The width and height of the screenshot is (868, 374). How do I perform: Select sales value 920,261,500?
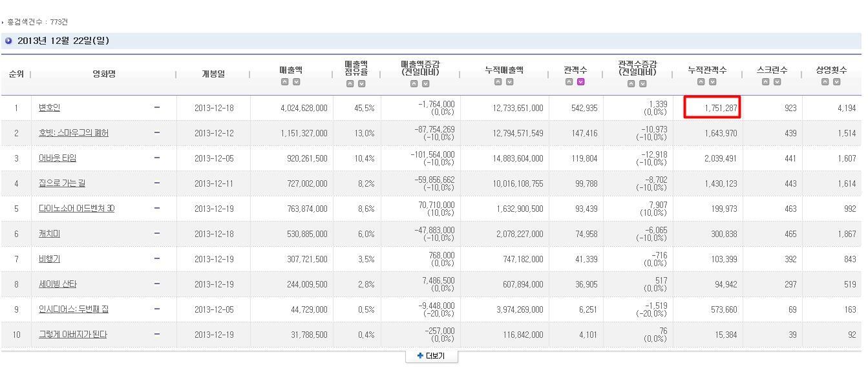coord(308,159)
